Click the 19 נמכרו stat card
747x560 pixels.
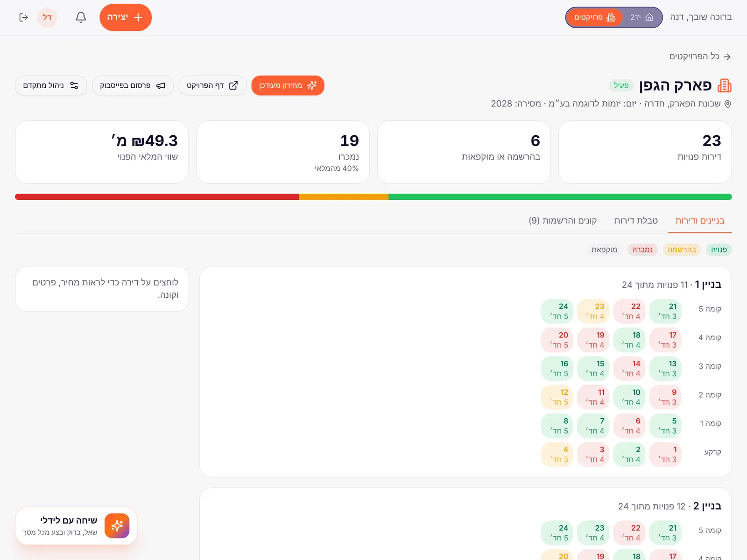[283, 152]
